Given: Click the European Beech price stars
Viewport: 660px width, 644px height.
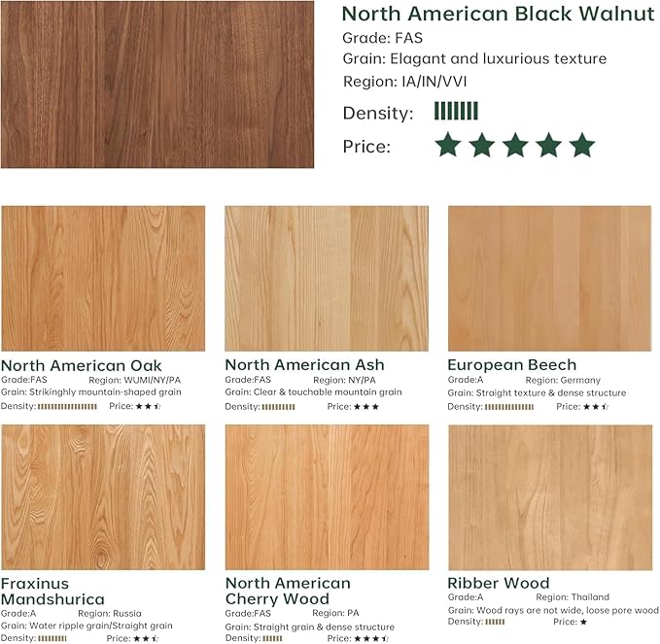Looking at the screenshot, I should point(596,407).
